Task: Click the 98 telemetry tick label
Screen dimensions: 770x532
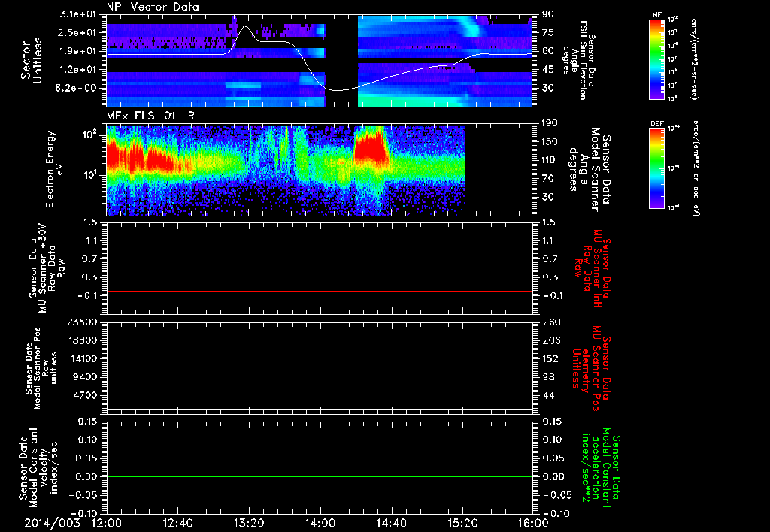Action: [547, 377]
